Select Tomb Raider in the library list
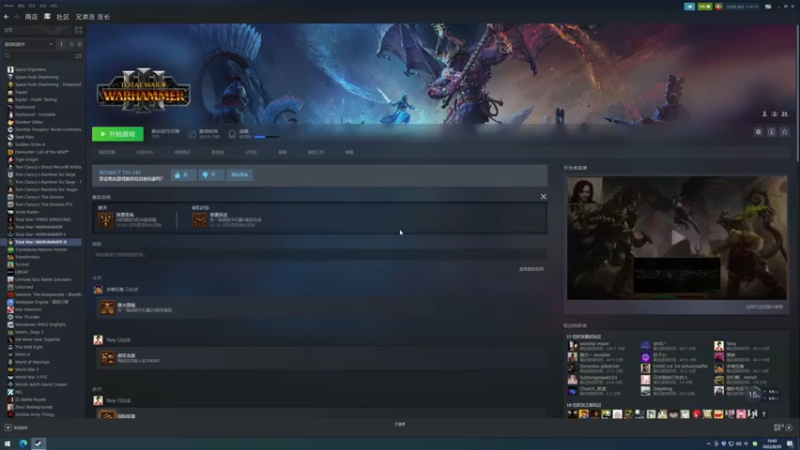 pyautogui.click(x=27, y=212)
